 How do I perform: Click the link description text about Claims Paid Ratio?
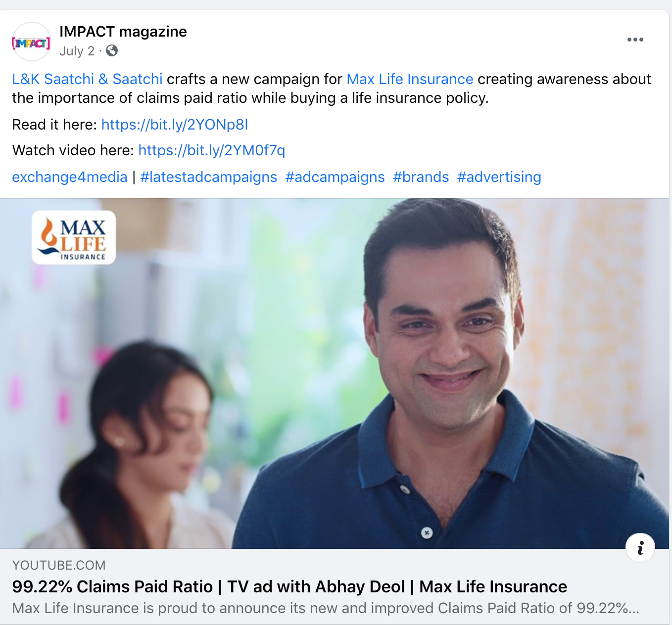coord(326,608)
